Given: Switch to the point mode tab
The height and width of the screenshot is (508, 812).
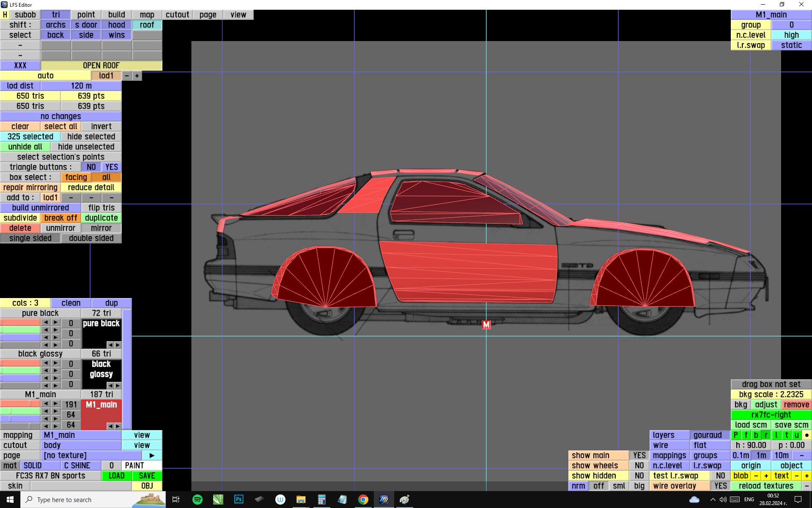Looking at the screenshot, I should tap(86, 15).
